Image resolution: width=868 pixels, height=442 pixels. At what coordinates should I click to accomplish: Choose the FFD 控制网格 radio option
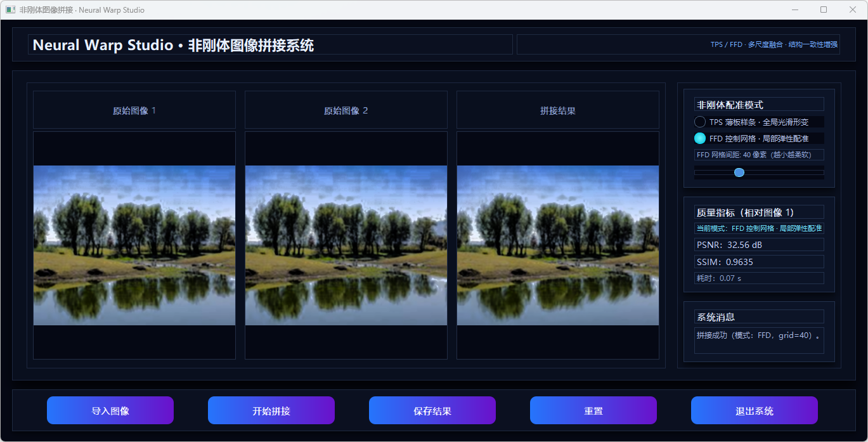click(700, 138)
